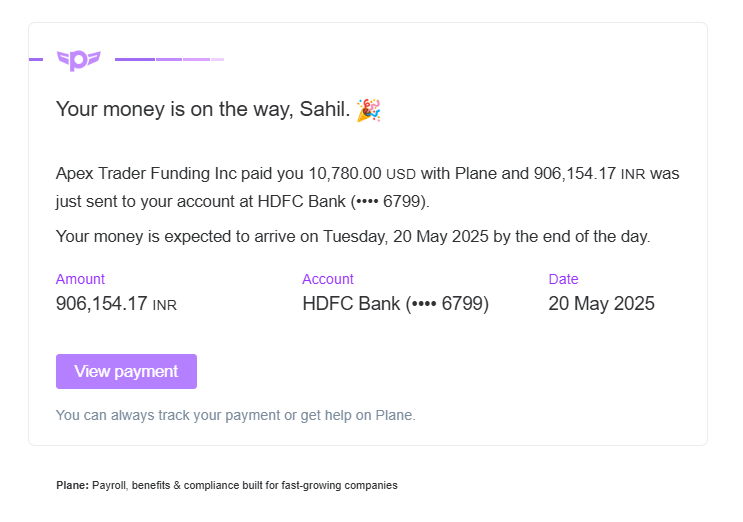Image resolution: width=743 pixels, height=522 pixels.
Task: Click the Plane winged logo icon
Action: point(78,60)
